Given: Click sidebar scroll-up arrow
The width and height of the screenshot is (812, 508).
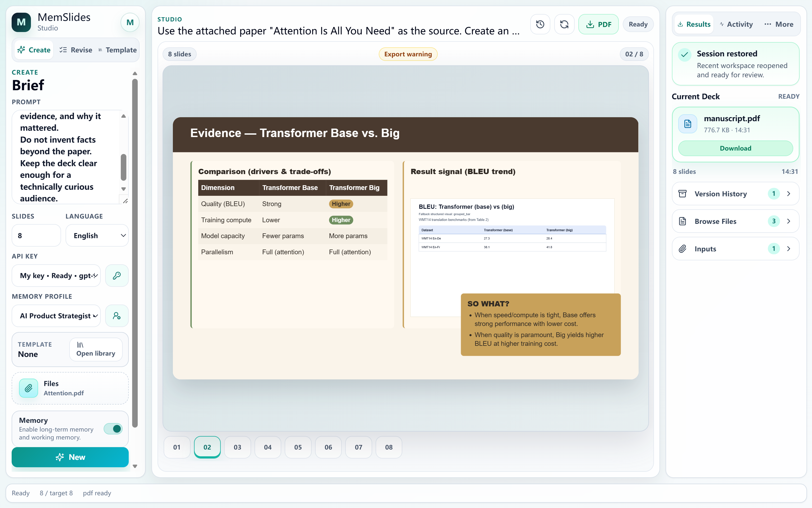Looking at the screenshot, I should (x=135, y=74).
